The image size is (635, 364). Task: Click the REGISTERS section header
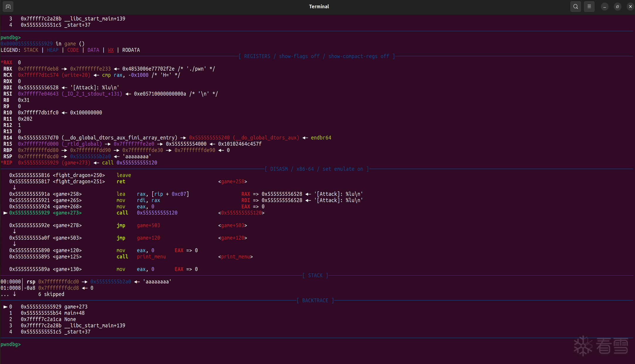[257, 56]
